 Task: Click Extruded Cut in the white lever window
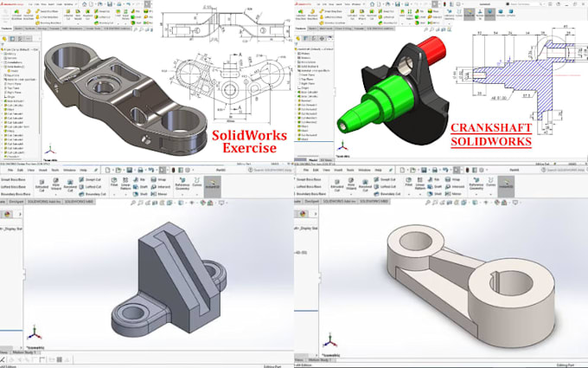(336, 184)
